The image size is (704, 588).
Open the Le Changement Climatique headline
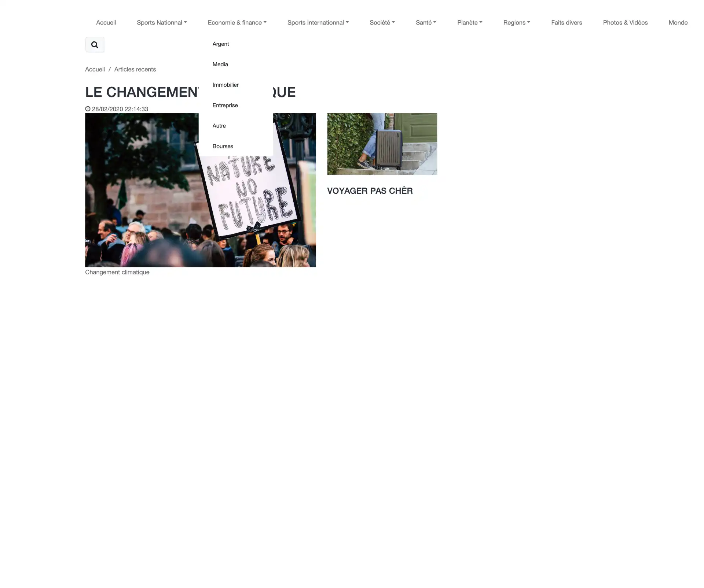(190, 92)
